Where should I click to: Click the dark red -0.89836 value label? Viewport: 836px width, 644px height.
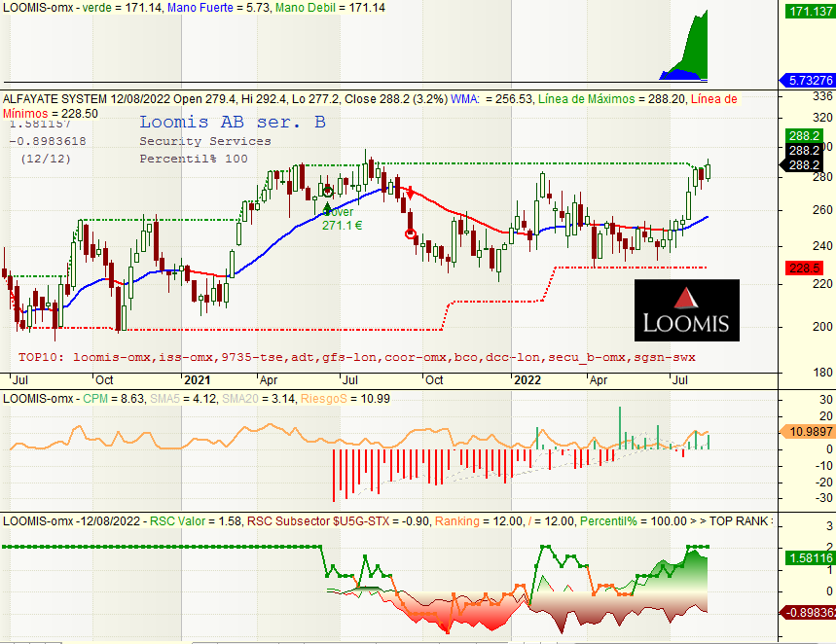coord(809,613)
